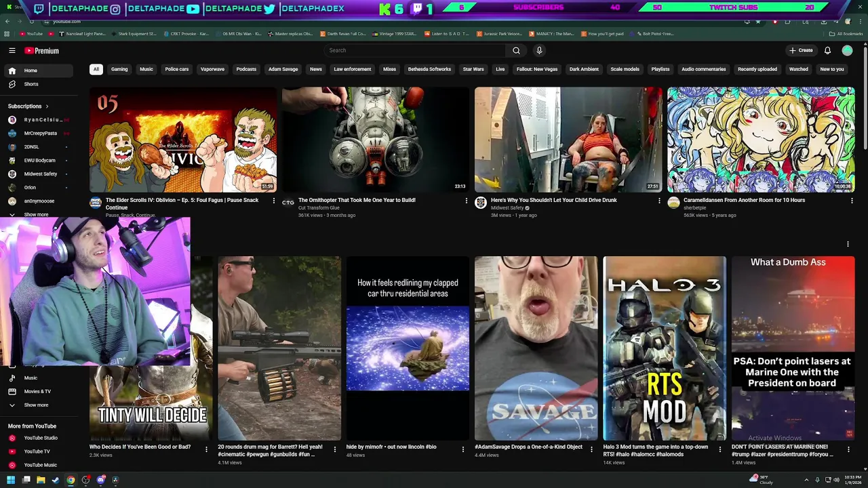Play the Ornithopter build video thumbnail
Screen dimensions: 868x488
point(376,140)
